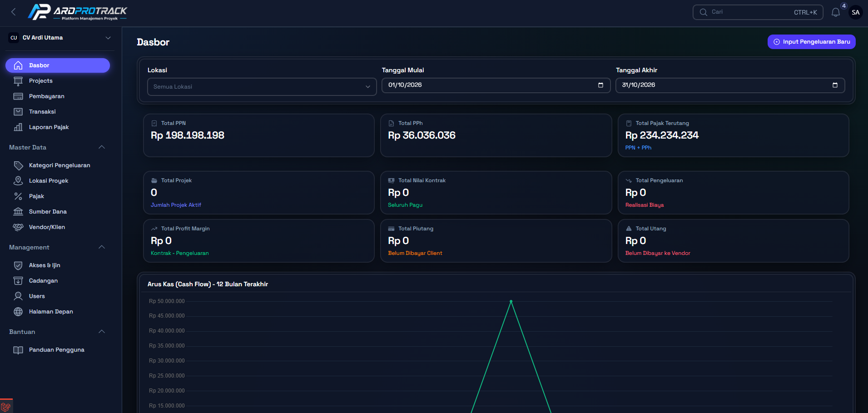868x413 pixels.
Task: Click the Cari search field
Action: coord(758,12)
